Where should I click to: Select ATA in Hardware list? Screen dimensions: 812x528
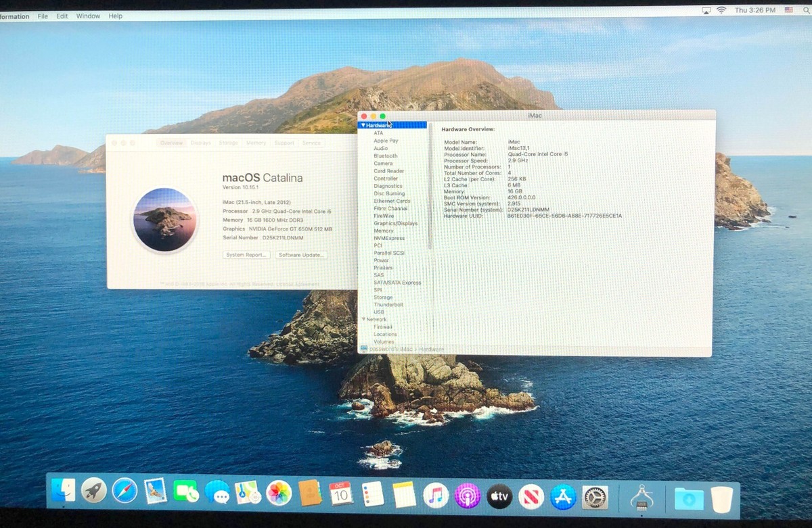pos(378,133)
